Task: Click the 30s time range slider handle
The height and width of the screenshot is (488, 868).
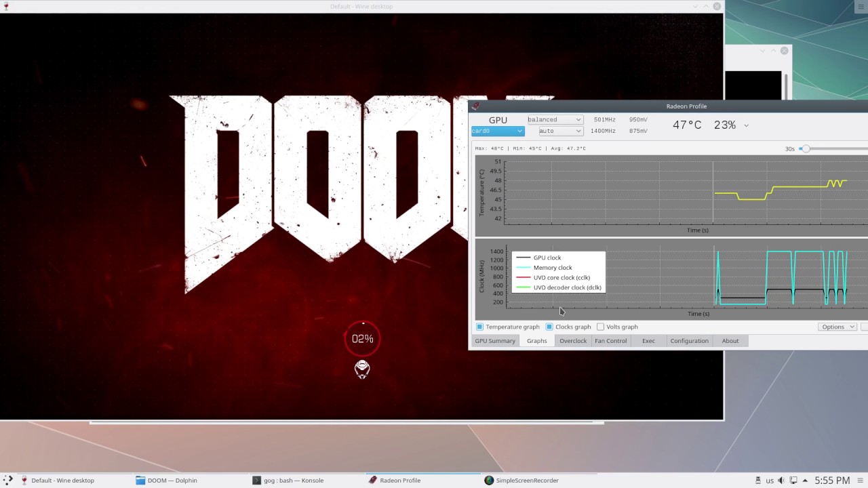Action: click(x=805, y=148)
